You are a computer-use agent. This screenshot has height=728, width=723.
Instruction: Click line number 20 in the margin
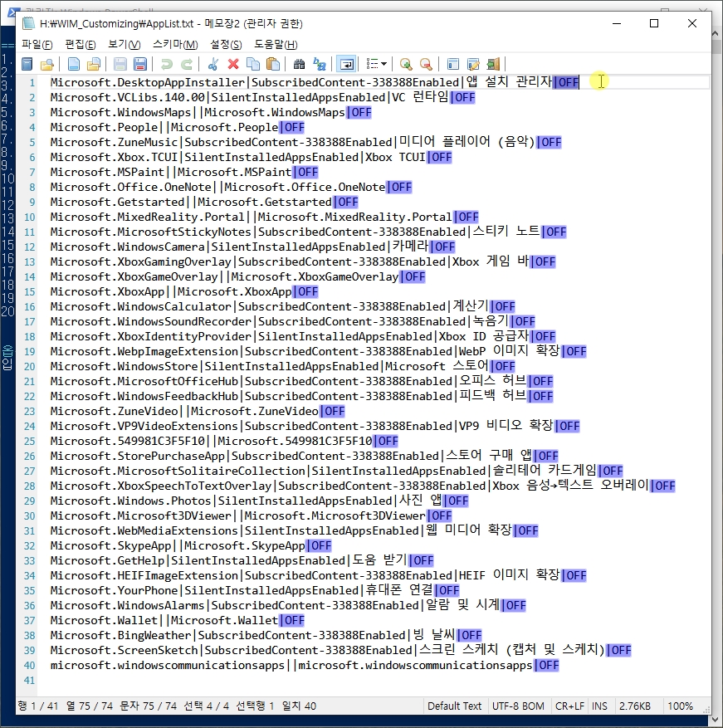pos(29,366)
